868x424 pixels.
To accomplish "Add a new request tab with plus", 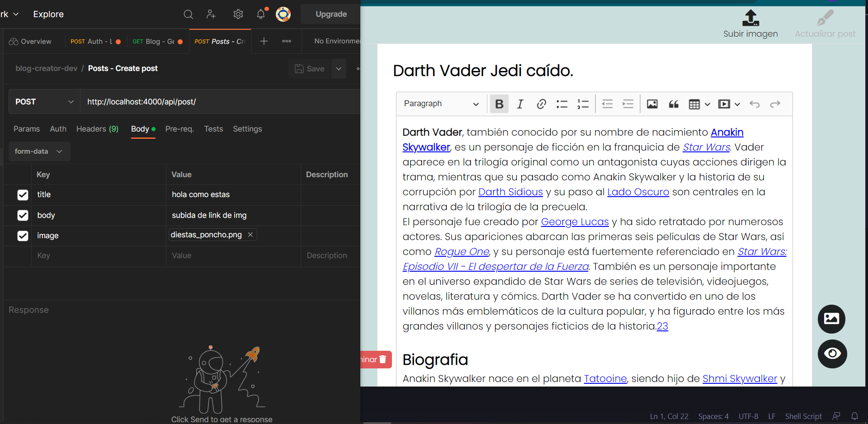I will pos(264,41).
